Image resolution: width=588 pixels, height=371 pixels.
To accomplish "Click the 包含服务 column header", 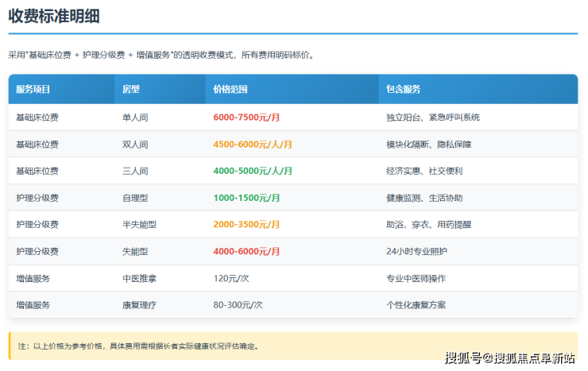I will pos(403,89).
